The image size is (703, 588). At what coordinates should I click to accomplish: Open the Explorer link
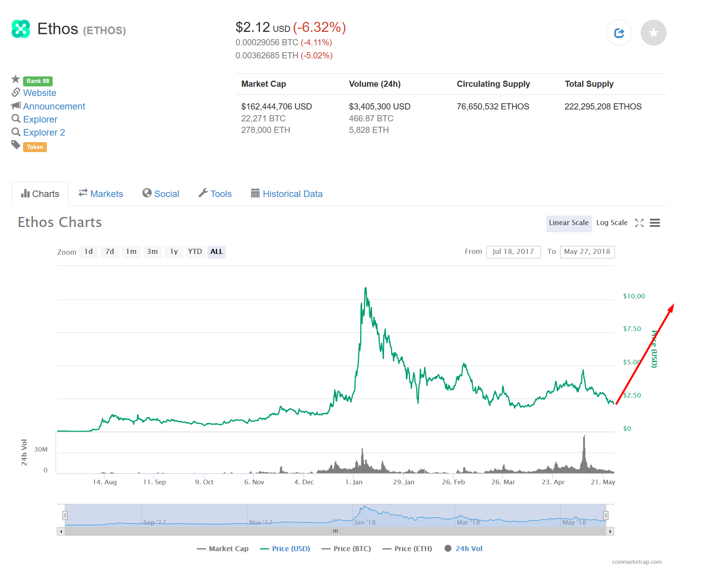click(x=40, y=119)
